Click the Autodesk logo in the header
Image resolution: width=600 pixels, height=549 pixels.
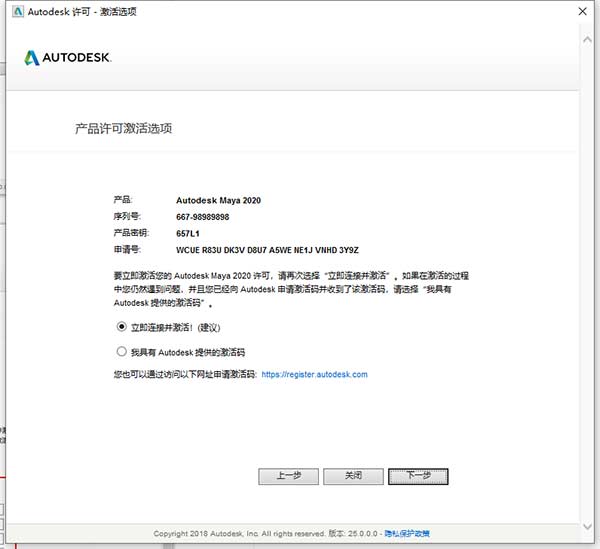[x=68, y=58]
